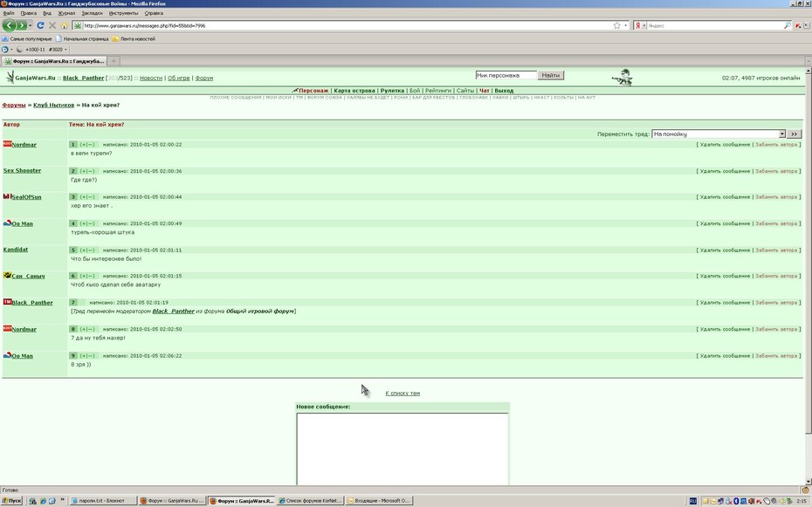This screenshot has height=507, width=812.
Task: Open the Закладки menu
Action: (92, 13)
